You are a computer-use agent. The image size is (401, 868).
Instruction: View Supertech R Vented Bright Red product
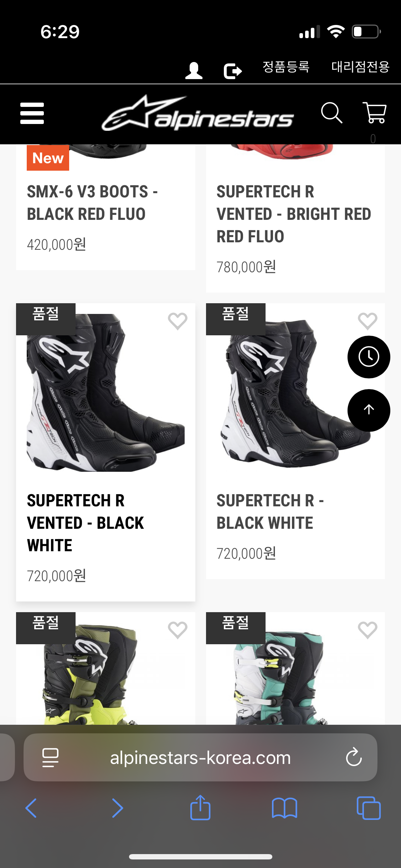pyautogui.click(x=294, y=214)
